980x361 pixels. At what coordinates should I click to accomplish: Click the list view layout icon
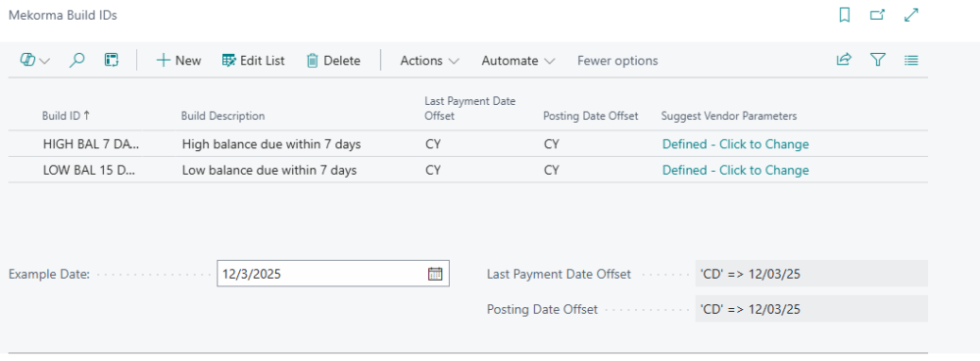point(911,60)
